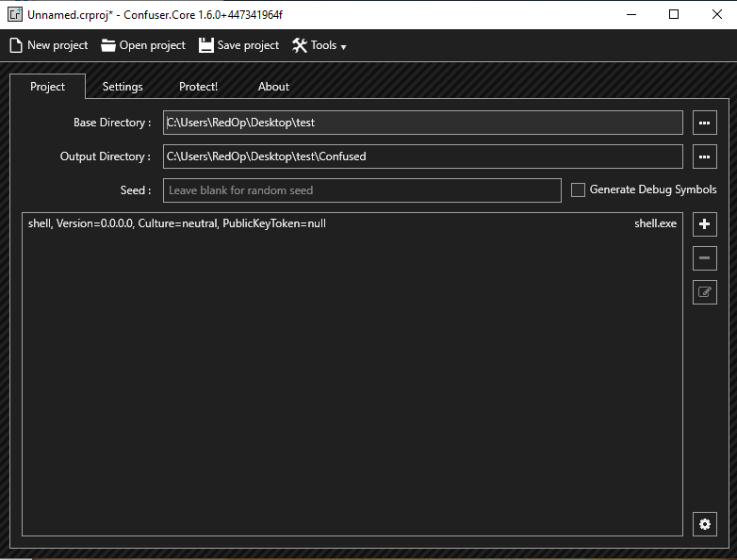
Task: Click the New project icon
Action: click(15, 45)
